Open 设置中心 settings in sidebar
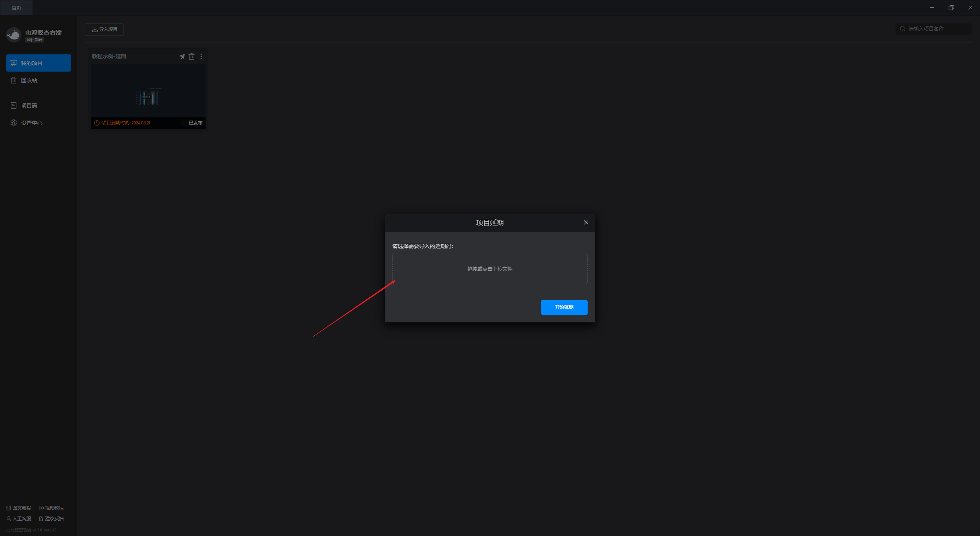The image size is (980, 536). pyautogui.click(x=31, y=123)
